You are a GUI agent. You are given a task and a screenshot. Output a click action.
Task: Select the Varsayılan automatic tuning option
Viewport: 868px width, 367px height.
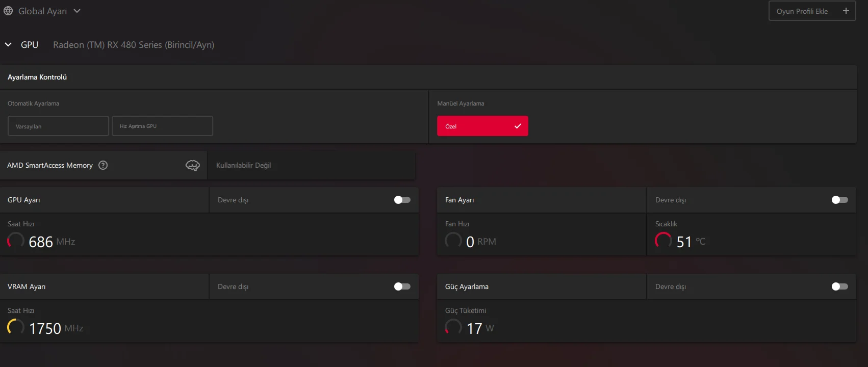[58, 126]
